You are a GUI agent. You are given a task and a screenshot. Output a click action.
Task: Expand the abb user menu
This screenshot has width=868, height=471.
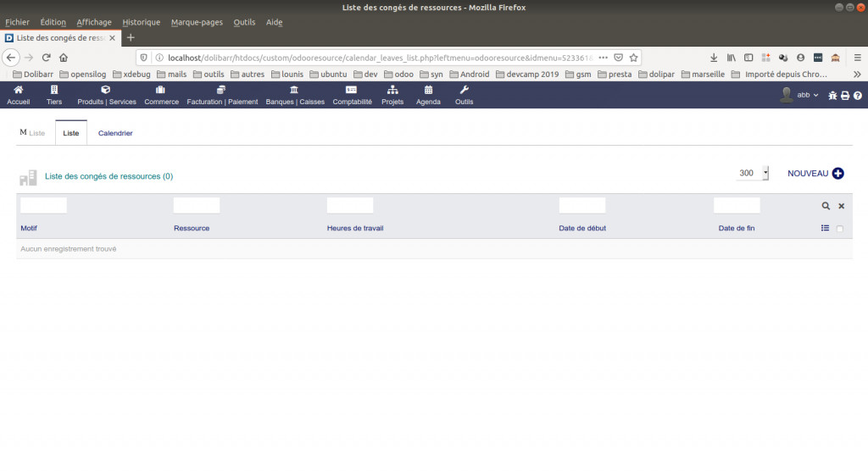point(799,95)
